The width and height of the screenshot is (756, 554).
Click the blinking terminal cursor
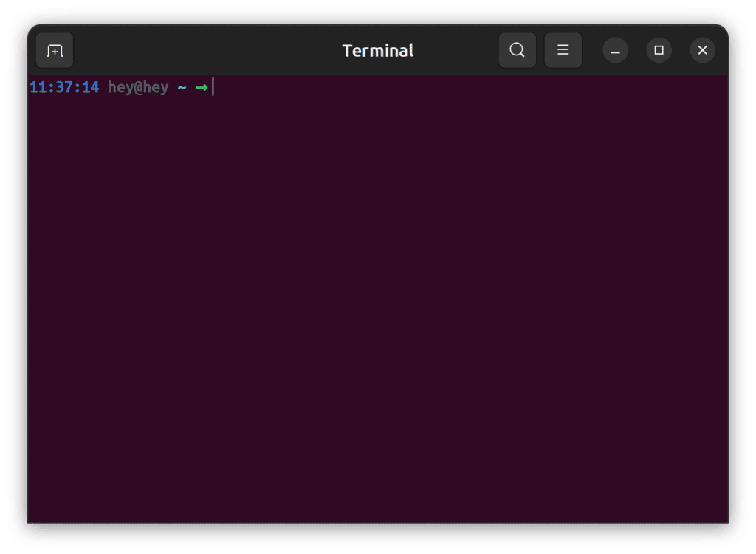click(x=213, y=87)
